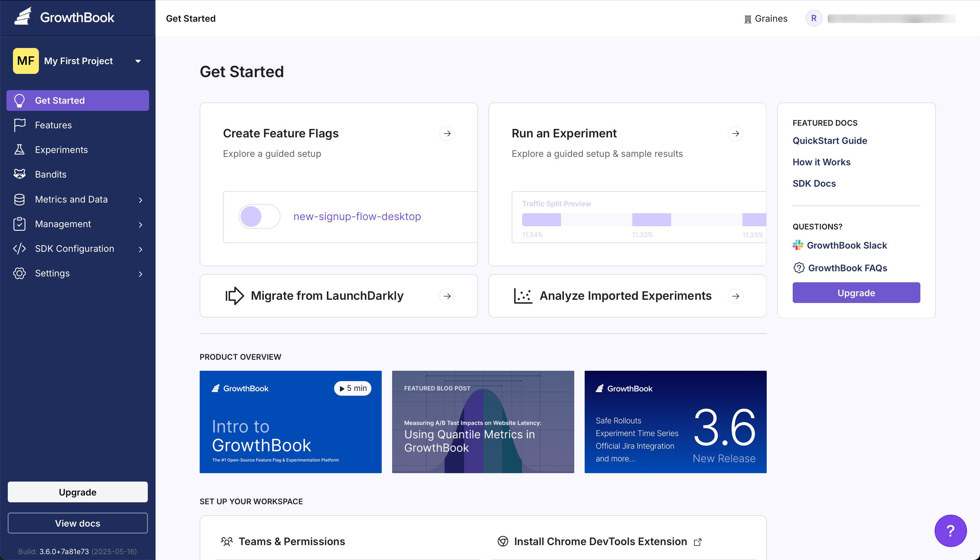
Task: Open Features in the sidebar
Action: point(78,125)
